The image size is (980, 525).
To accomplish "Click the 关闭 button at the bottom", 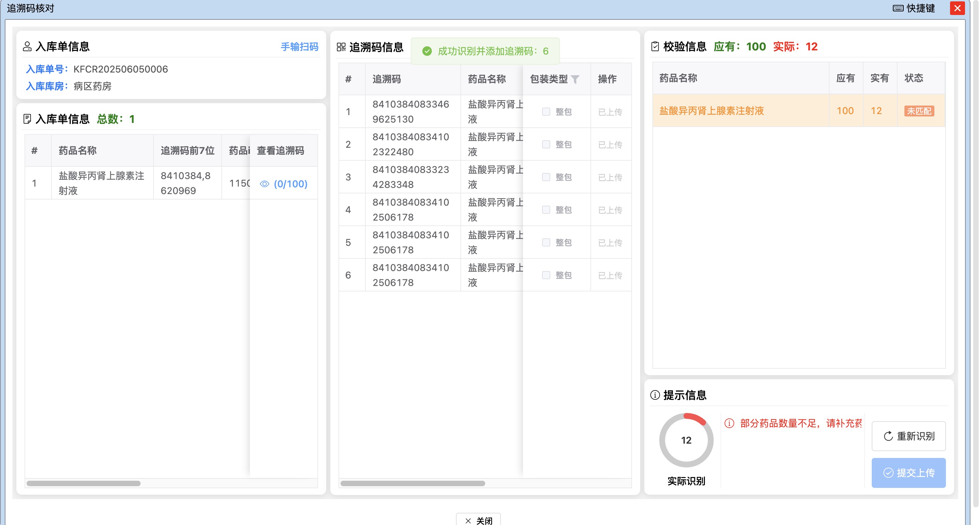I will pos(478,520).
